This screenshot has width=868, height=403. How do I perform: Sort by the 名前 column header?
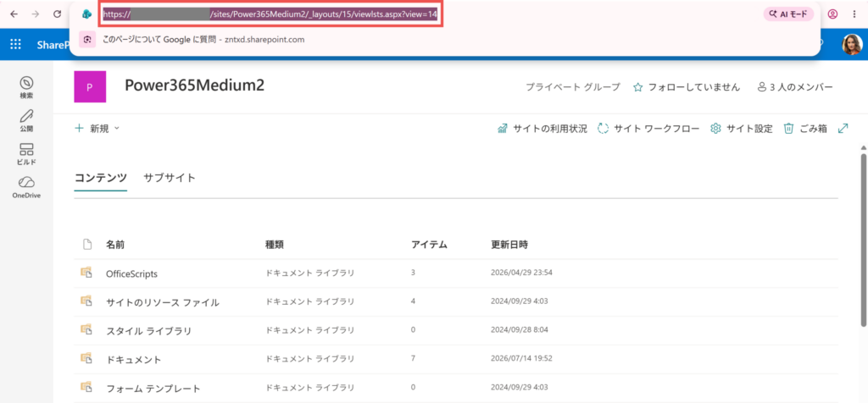click(115, 245)
